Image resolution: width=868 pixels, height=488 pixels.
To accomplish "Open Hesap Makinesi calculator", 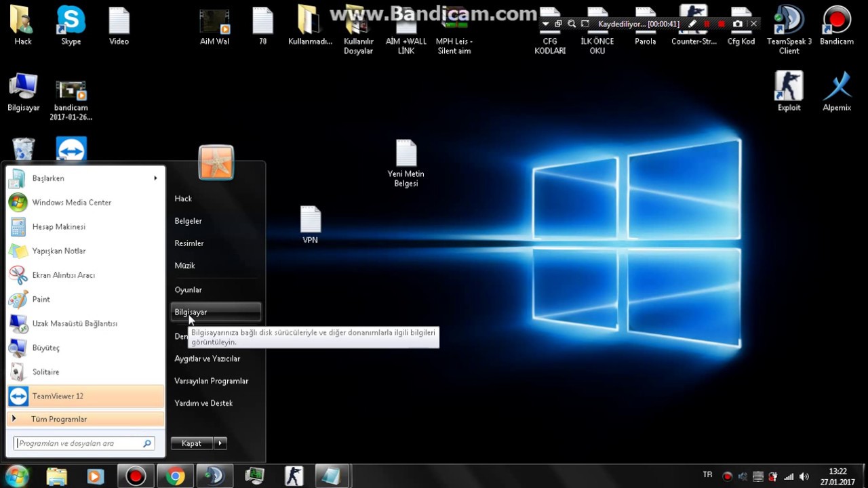I will point(85,226).
